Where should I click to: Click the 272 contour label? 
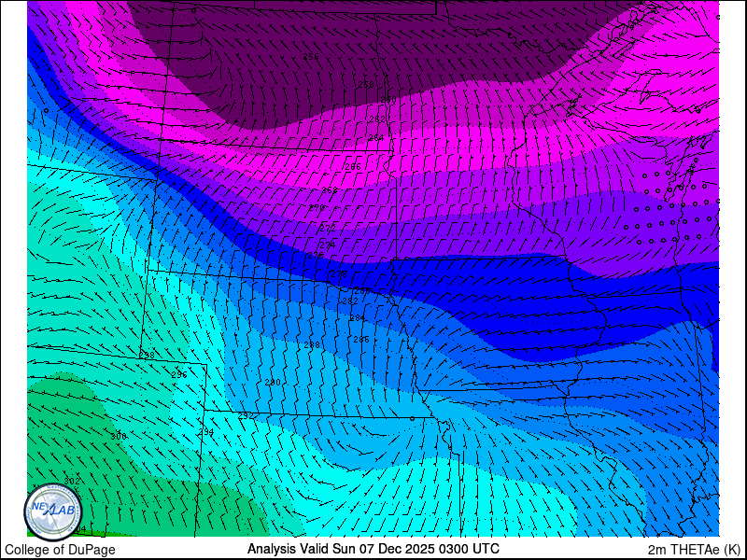(x=328, y=229)
